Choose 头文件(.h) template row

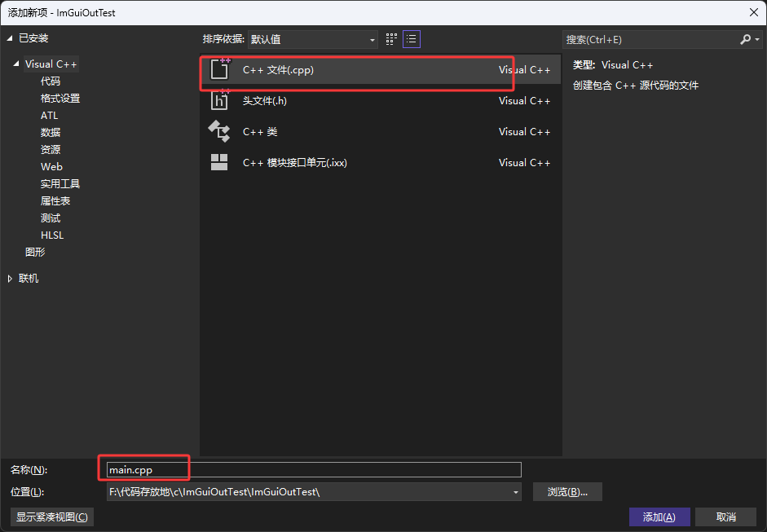click(x=381, y=100)
